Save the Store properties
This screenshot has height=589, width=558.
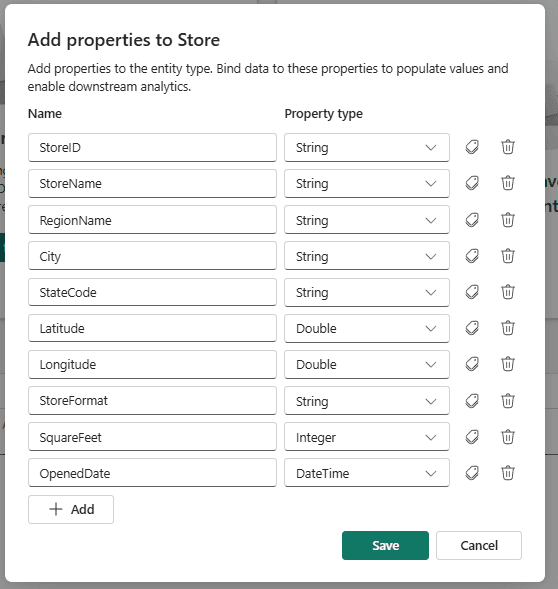tap(385, 545)
